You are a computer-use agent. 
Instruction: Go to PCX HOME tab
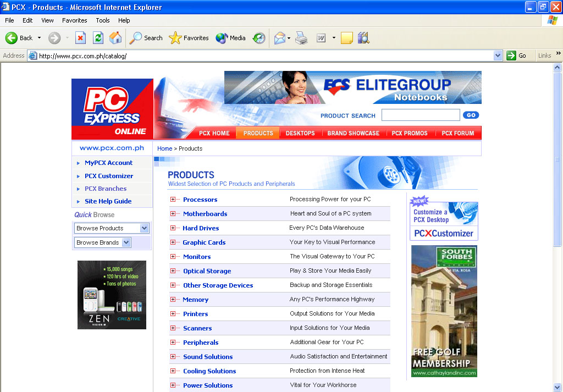214,133
